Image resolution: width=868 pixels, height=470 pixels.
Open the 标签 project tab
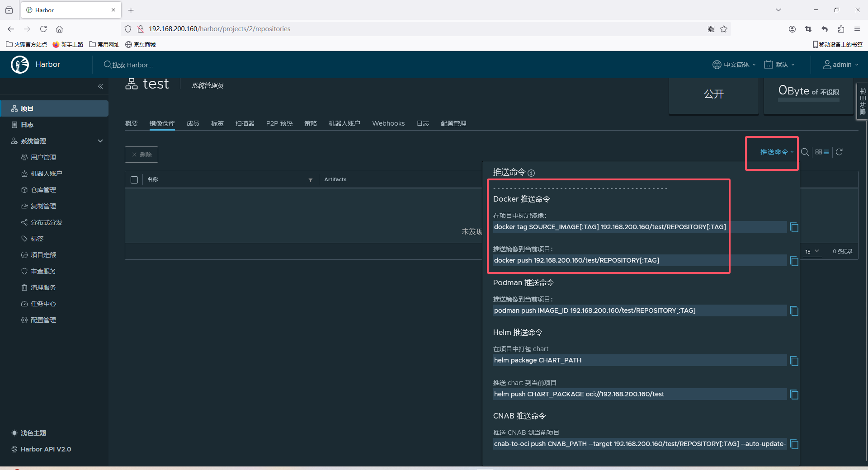tap(217, 123)
